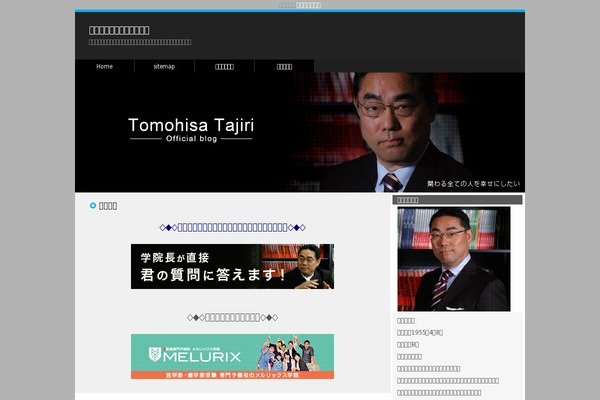Click the profile photo in the sidebar
600x400 pixels.
[x=453, y=259]
